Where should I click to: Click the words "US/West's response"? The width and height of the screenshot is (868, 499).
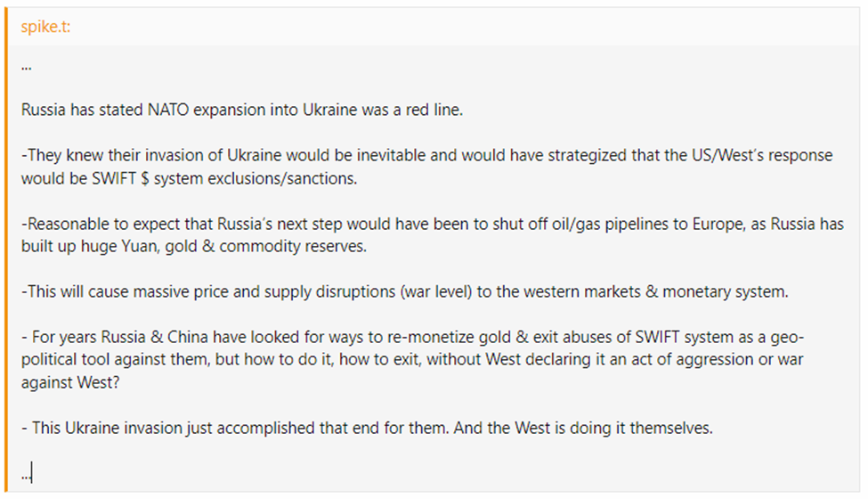point(740,155)
